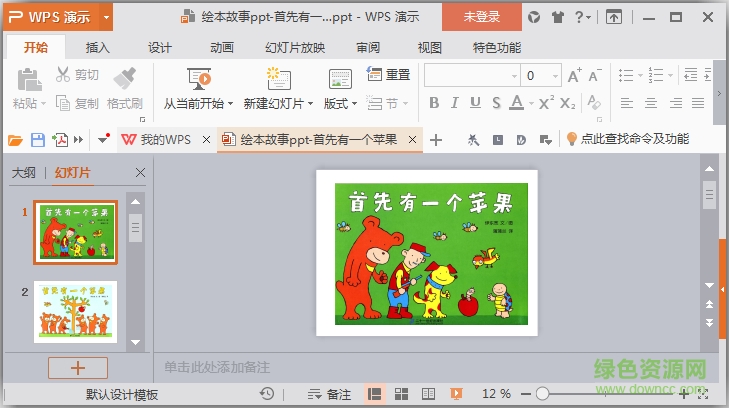Open the font color dropdown arrow
The height and width of the screenshot is (408, 729).
click(x=531, y=103)
